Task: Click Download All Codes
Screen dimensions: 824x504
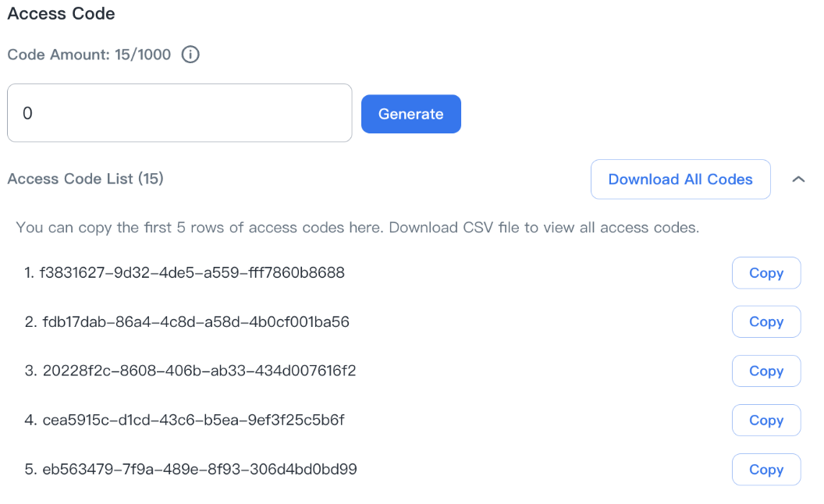Action: [x=680, y=179]
